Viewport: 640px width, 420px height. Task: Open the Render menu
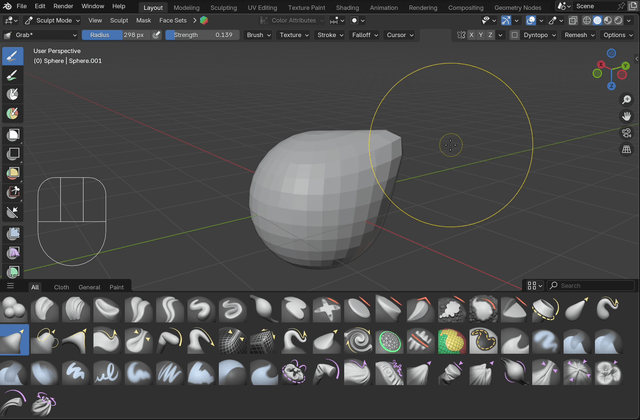(x=63, y=6)
